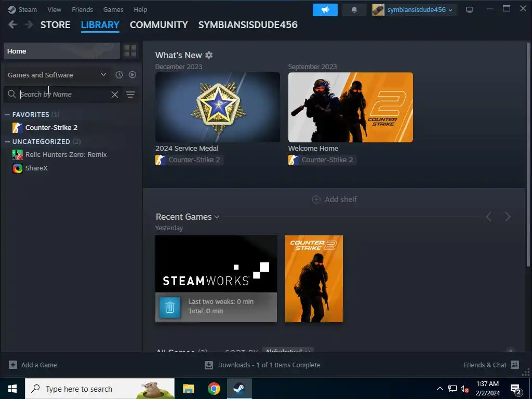Click the Home button in the sidebar
The image size is (532, 399).
click(62, 51)
